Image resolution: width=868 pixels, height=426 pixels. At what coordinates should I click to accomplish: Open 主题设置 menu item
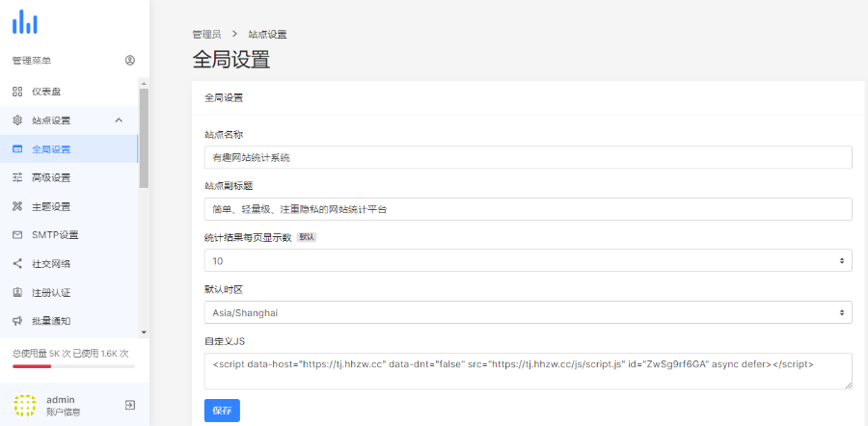(69, 206)
